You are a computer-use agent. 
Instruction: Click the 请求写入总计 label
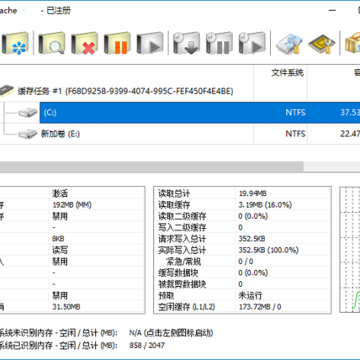[182, 239]
